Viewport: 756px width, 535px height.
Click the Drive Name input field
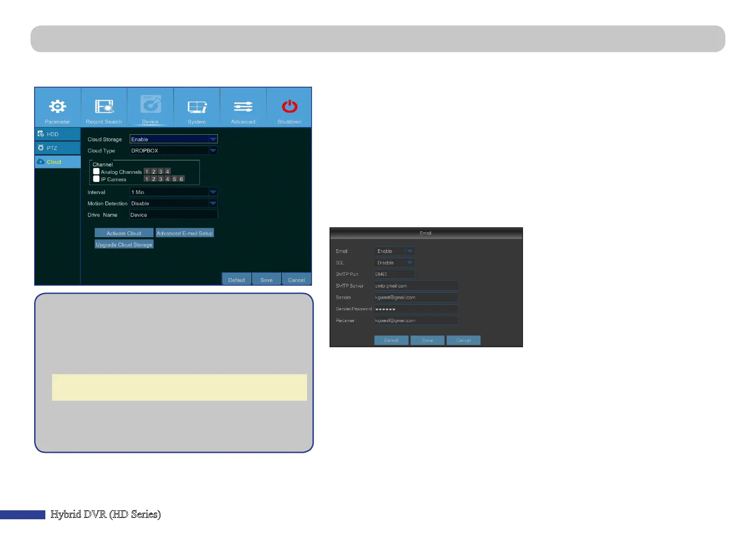pos(173,215)
